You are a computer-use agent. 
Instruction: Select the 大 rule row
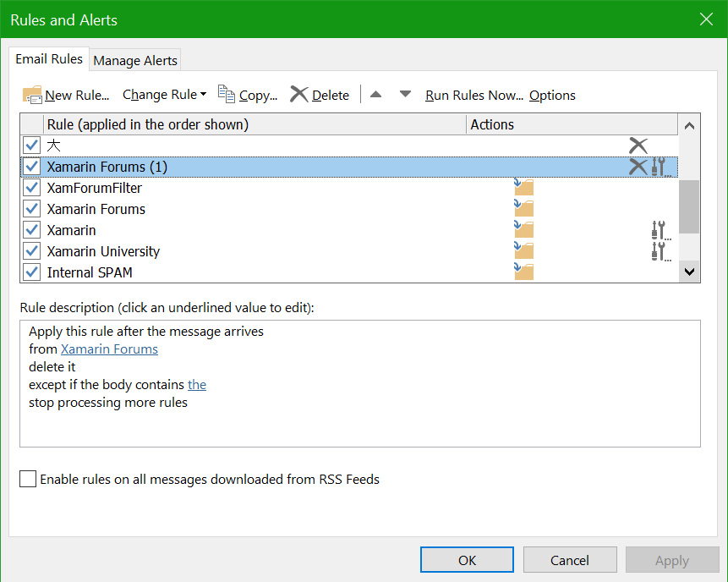click(x=348, y=145)
